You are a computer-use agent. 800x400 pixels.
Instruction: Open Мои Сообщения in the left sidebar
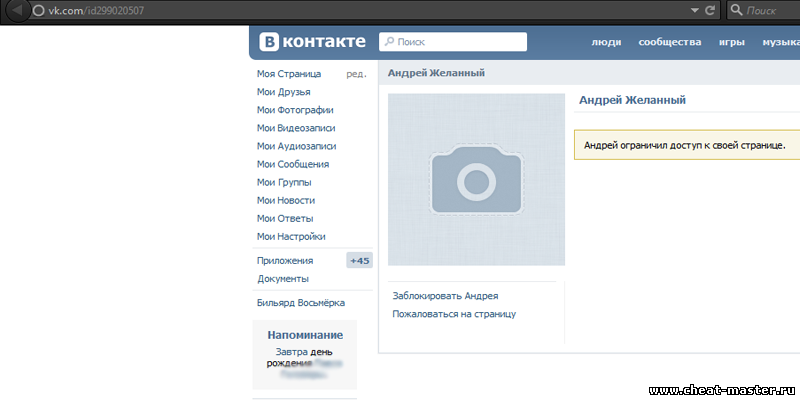(293, 164)
